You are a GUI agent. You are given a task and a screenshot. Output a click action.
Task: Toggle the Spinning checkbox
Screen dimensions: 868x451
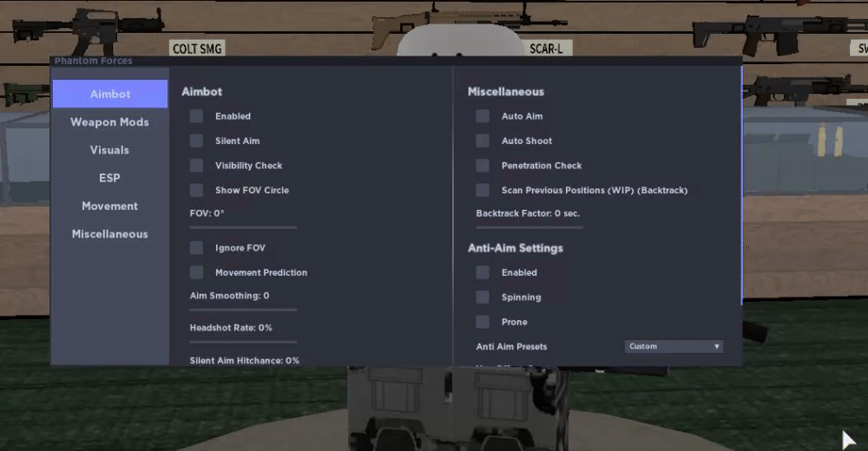[x=482, y=297]
